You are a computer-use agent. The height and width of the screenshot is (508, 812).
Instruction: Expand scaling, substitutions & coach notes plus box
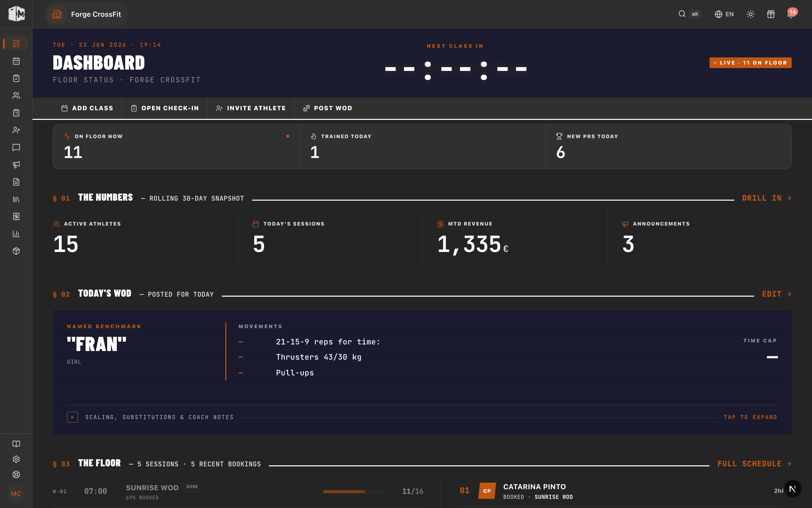click(73, 417)
